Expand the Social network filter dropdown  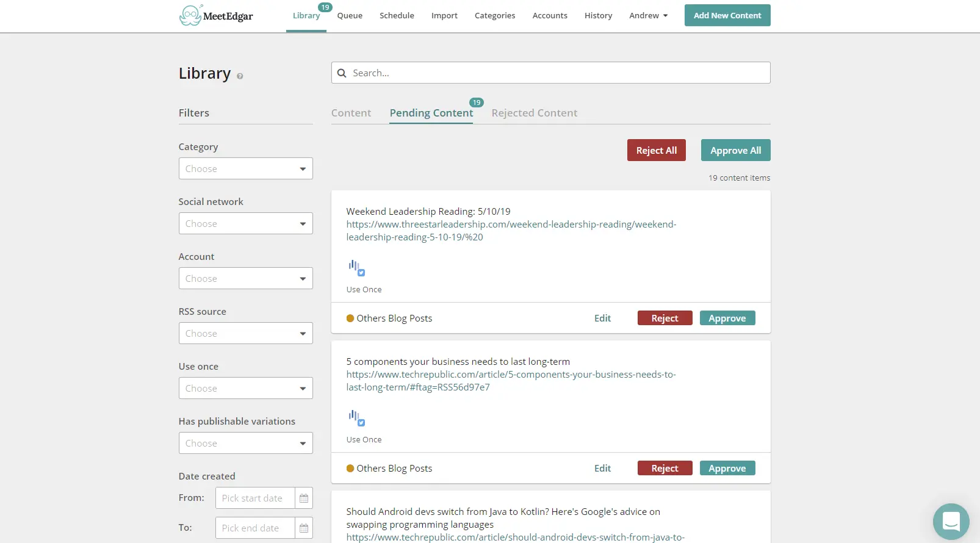245,224
